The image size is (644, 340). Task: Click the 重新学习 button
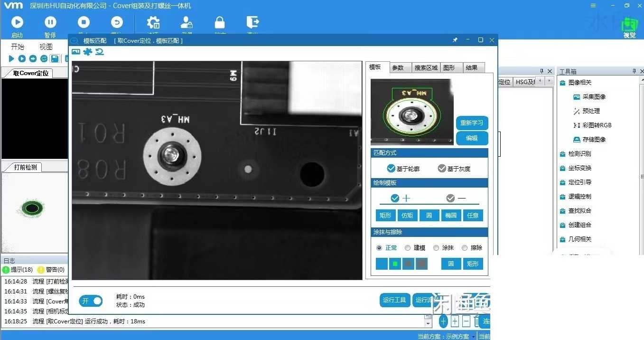point(472,123)
